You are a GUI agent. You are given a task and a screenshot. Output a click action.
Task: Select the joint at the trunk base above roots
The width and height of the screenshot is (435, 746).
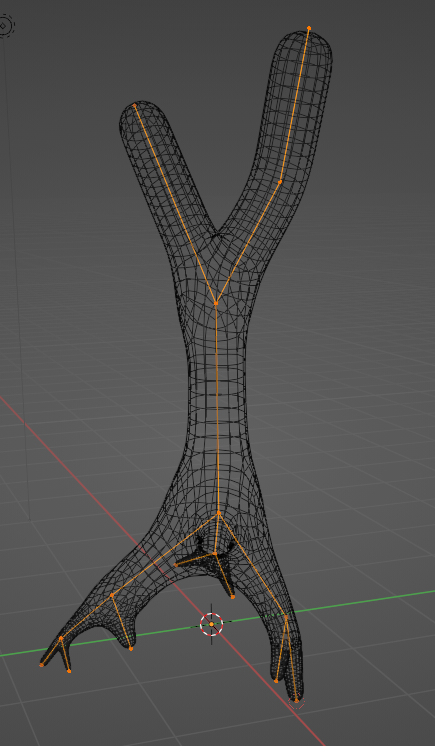(218, 513)
